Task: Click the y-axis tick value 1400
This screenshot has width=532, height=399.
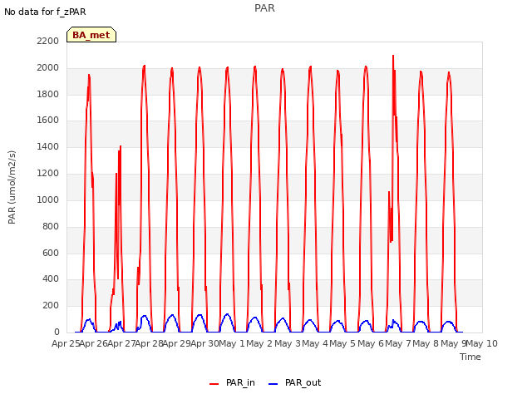Action: 48,147
